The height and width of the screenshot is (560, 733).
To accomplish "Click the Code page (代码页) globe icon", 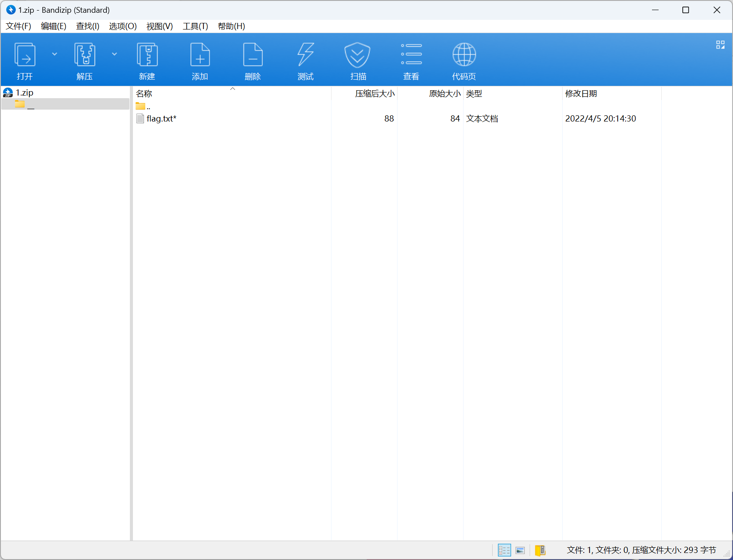I will [x=464, y=55].
